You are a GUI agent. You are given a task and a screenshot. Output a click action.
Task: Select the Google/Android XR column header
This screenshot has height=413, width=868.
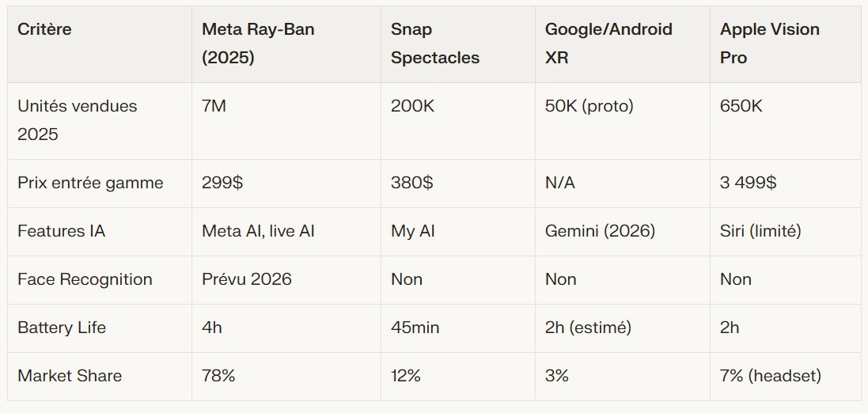tap(608, 44)
